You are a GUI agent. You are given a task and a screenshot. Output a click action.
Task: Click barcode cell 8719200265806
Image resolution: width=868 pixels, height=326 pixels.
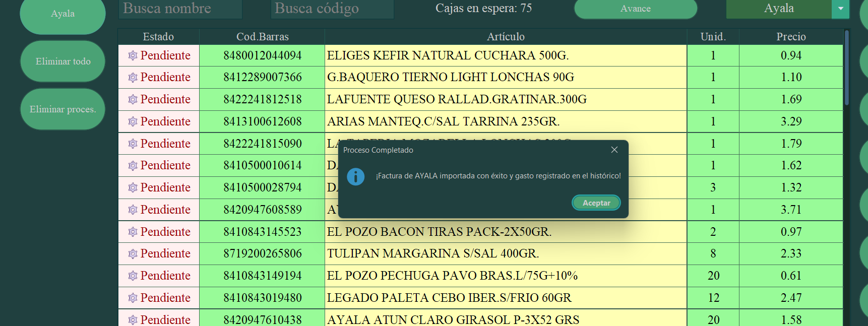click(262, 254)
